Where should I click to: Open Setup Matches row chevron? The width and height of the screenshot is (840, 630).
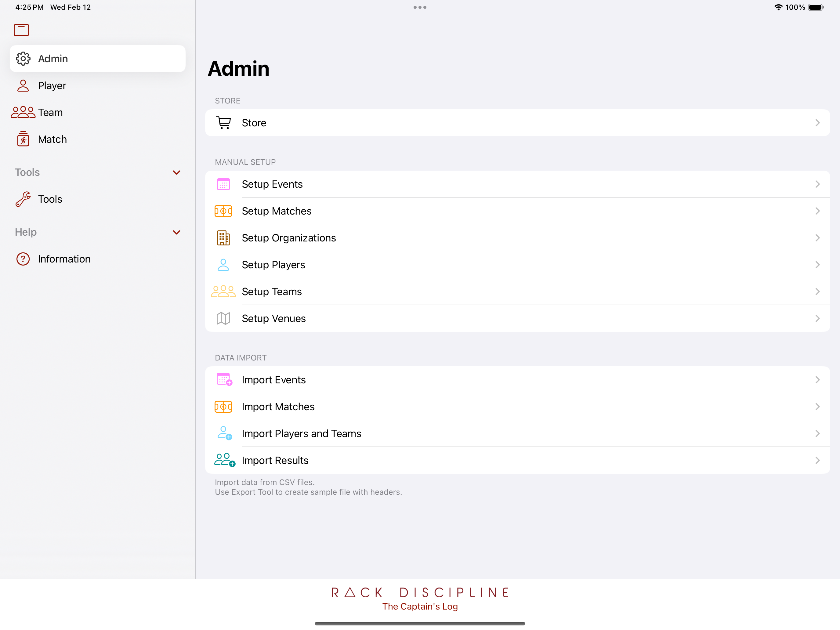[x=818, y=211]
